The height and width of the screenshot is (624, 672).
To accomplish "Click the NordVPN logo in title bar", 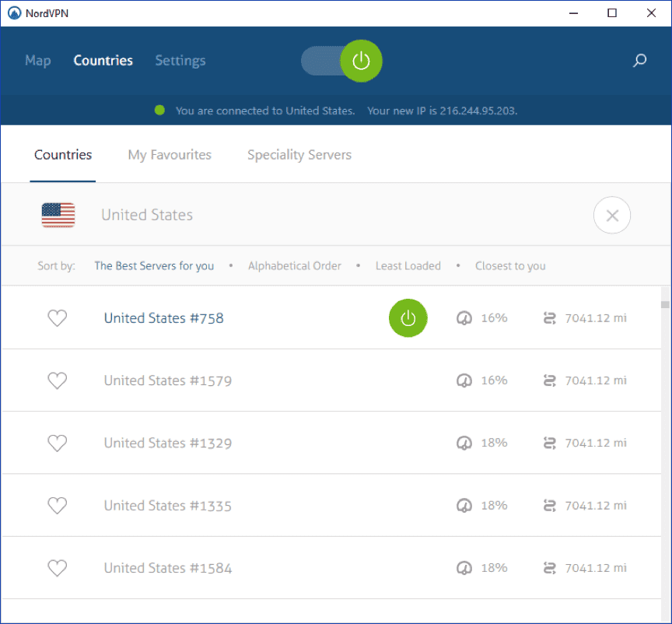I will point(14,13).
